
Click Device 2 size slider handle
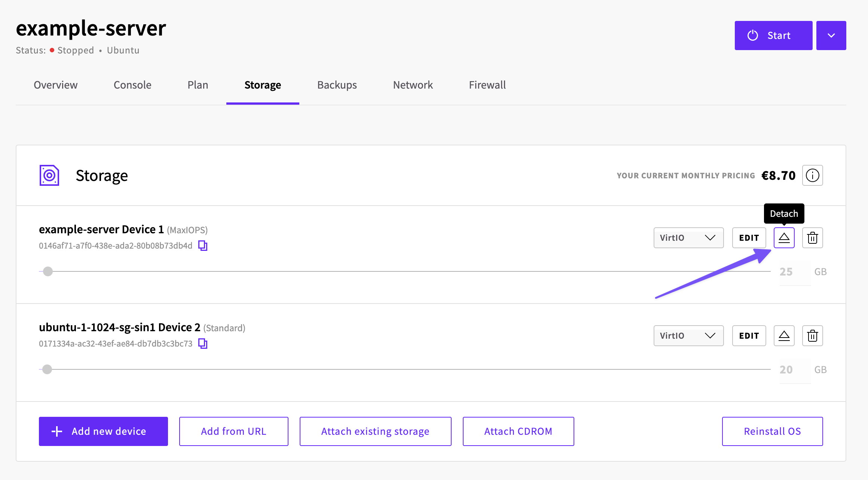47,369
